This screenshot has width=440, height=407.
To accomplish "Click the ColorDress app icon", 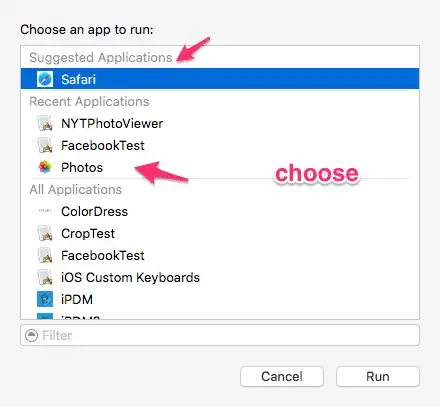I will 45,211.
